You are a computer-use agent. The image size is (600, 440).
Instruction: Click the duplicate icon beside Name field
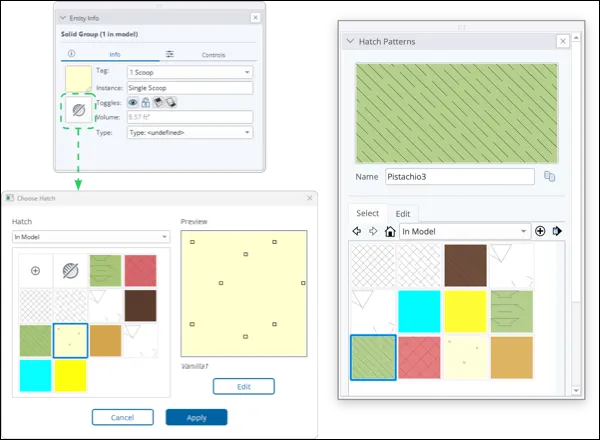tap(549, 176)
